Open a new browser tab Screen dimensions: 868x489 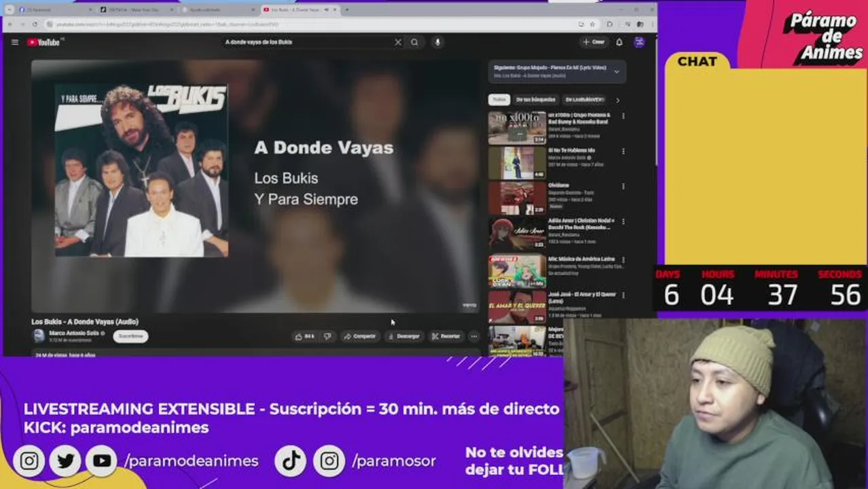[347, 10]
